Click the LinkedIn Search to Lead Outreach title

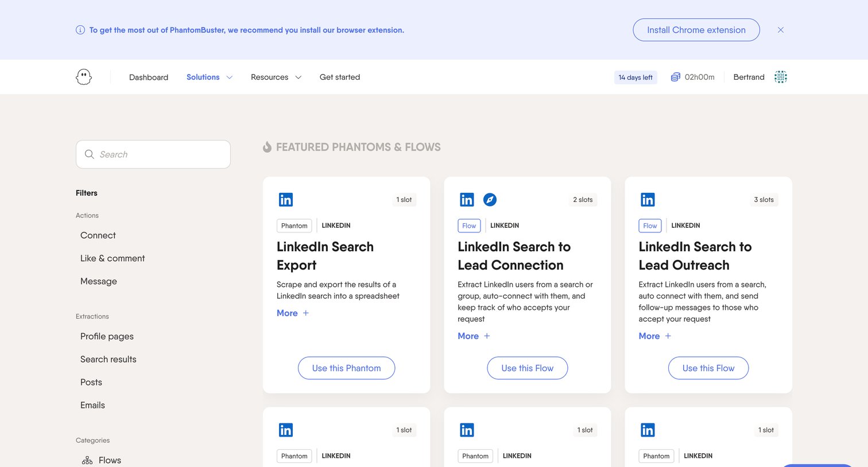click(x=695, y=256)
